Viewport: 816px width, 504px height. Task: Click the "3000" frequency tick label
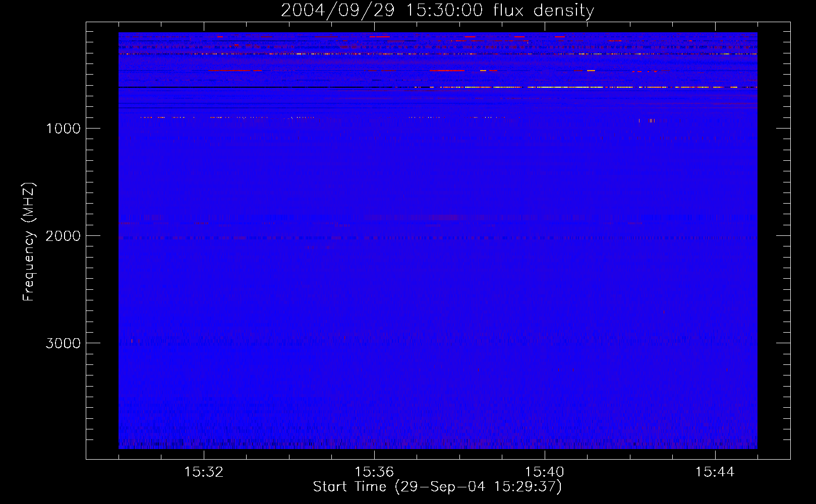point(63,343)
